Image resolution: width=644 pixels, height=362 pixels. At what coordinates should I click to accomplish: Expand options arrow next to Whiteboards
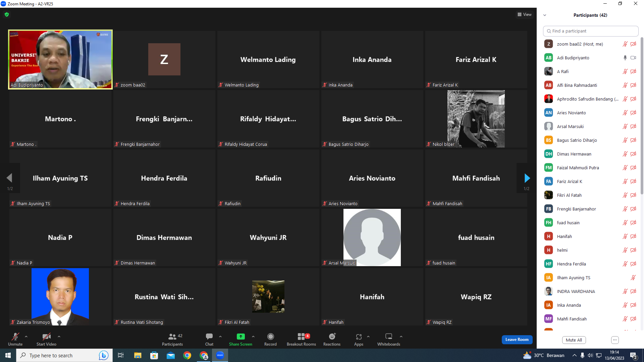(401, 337)
